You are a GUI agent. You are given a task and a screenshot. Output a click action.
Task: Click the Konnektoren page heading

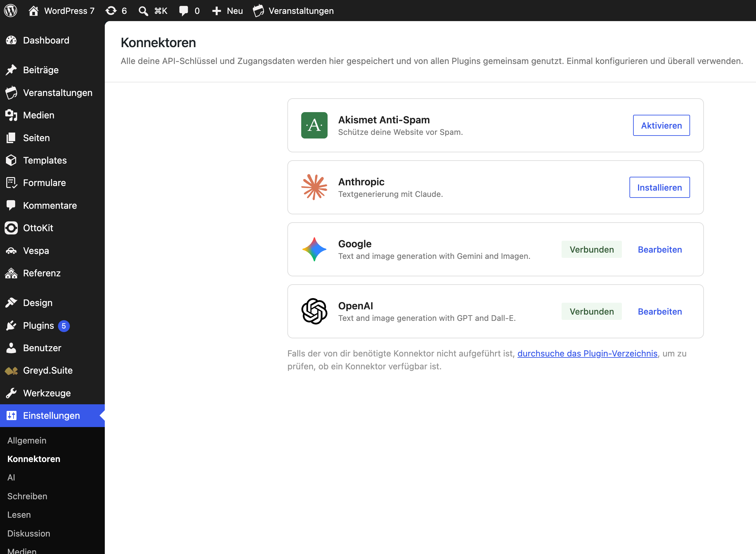point(158,43)
